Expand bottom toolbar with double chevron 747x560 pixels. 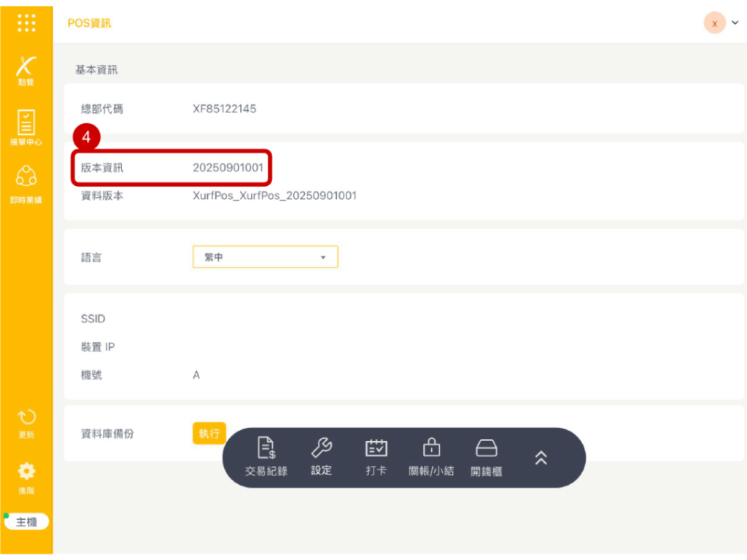[541, 457]
